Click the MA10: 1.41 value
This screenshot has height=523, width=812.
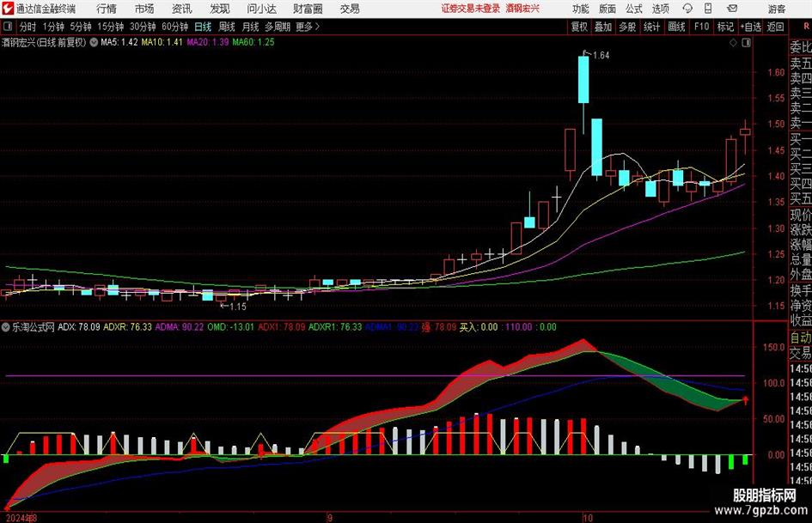pyautogui.click(x=162, y=42)
